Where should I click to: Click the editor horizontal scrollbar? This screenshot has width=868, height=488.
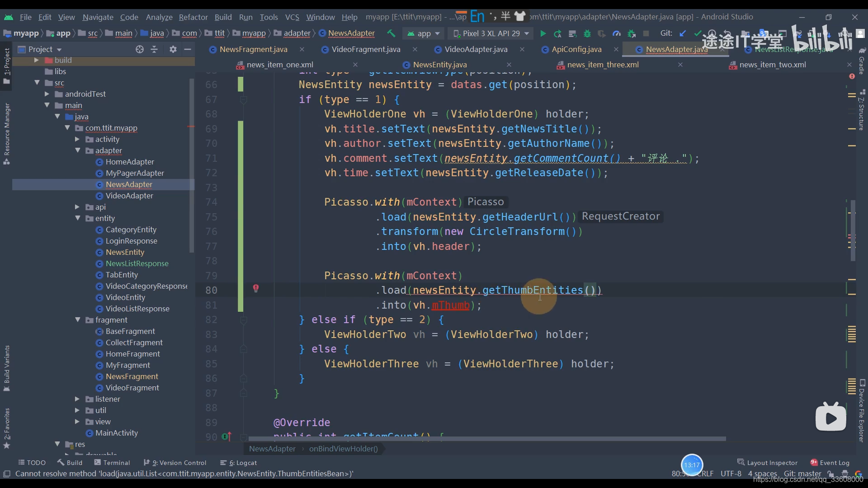coord(486,439)
